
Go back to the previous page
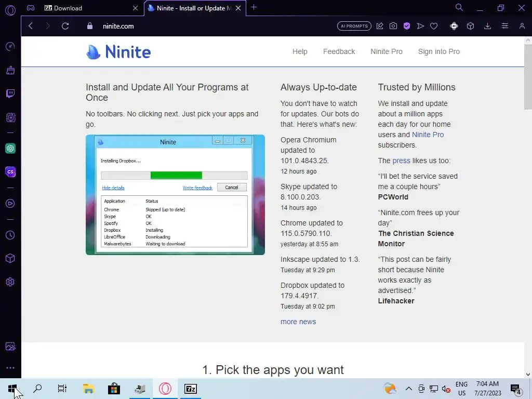pos(31,26)
